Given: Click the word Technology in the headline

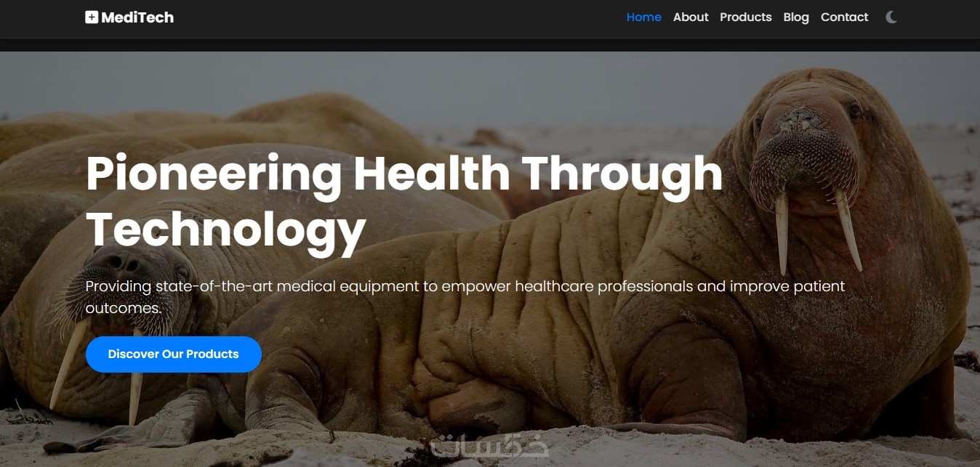Looking at the screenshot, I should [x=225, y=231].
